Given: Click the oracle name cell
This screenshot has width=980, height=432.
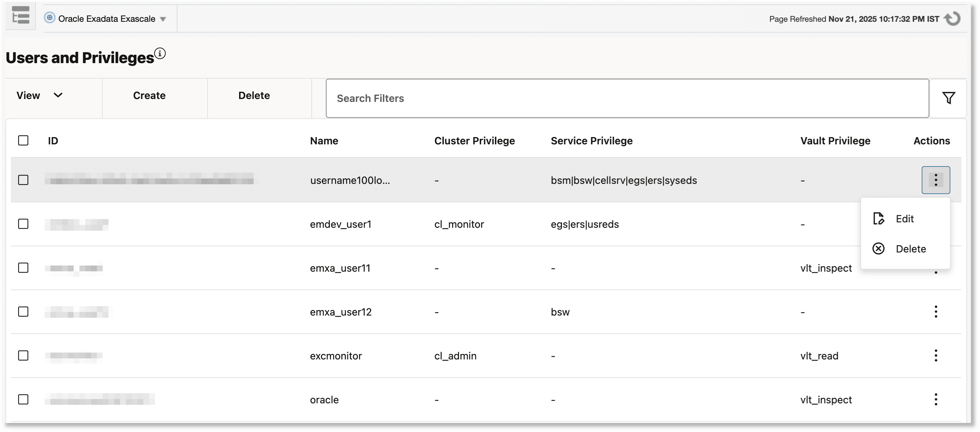Looking at the screenshot, I should tap(324, 400).
